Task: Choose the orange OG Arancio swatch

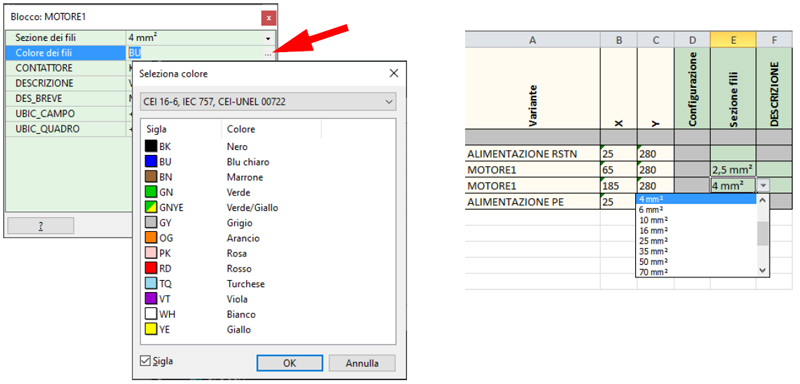Action: click(151, 238)
